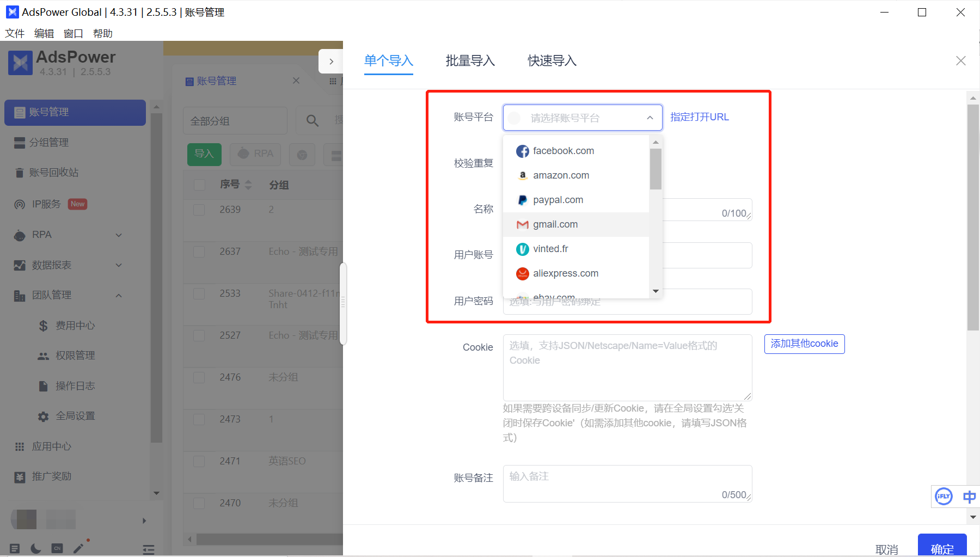The width and height of the screenshot is (980, 557).
Task: Open the 帮助 menu
Action: point(103,33)
